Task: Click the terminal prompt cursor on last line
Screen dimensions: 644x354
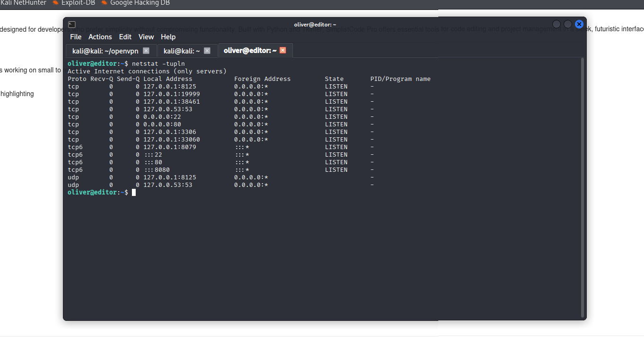Action: 134,193
